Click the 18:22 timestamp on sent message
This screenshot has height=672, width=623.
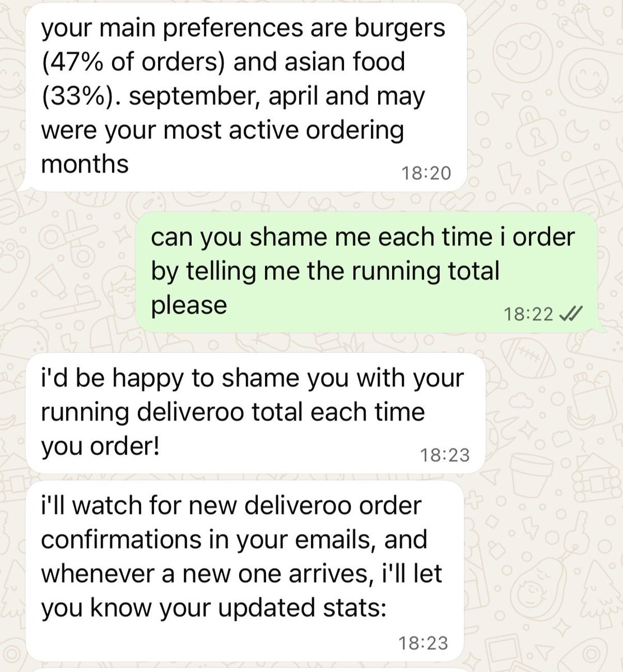point(528,315)
